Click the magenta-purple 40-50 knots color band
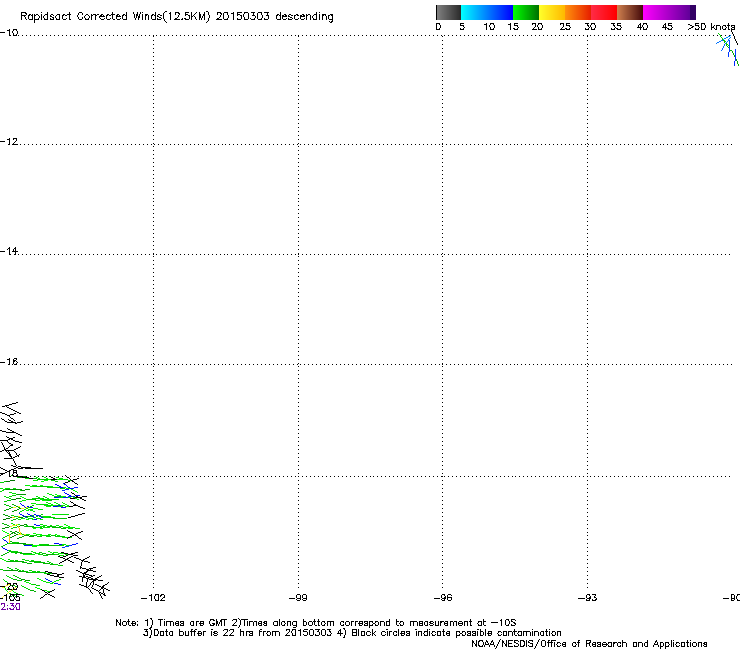This screenshot has width=740, height=650. [669, 12]
